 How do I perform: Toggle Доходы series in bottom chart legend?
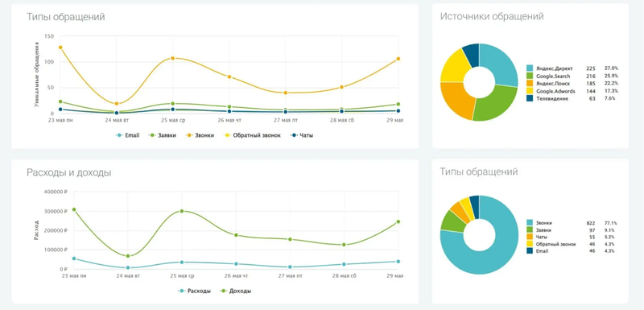pyautogui.click(x=236, y=291)
